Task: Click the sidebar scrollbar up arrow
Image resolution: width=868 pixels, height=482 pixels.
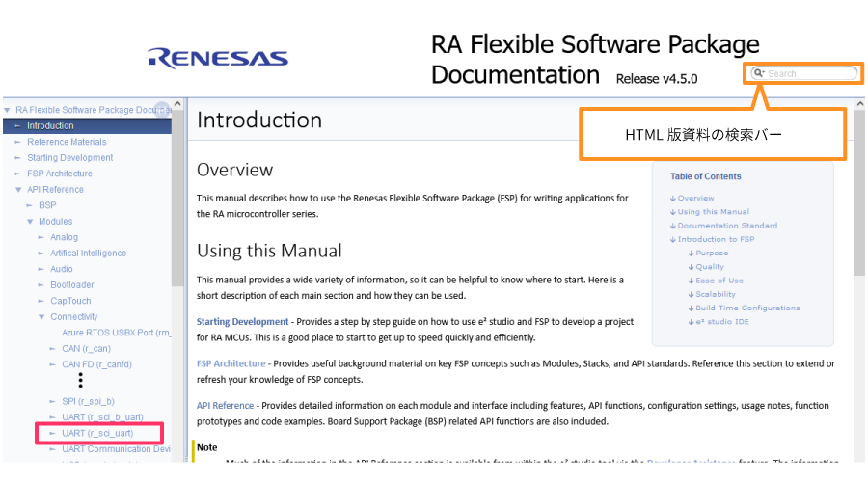Action: pyautogui.click(x=177, y=103)
